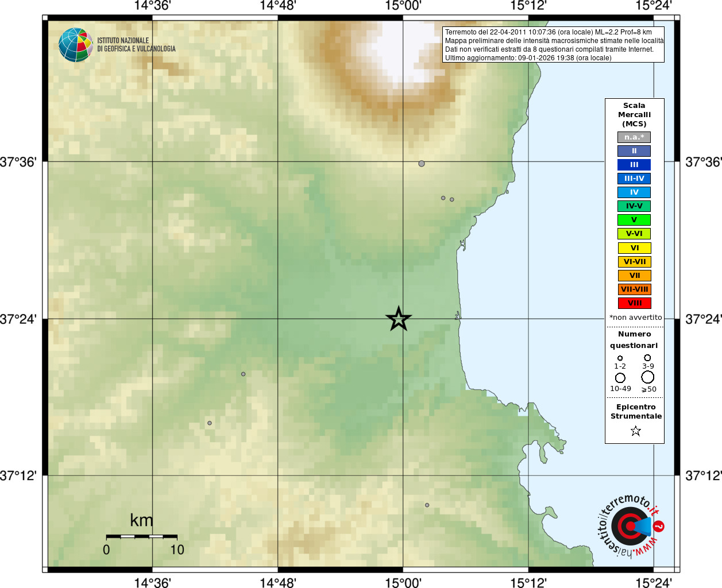This screenshot has height=588, width=722.
Task: Select the n.a.* gray swatch
Action: pyautogui.click(x=634, y=137)
